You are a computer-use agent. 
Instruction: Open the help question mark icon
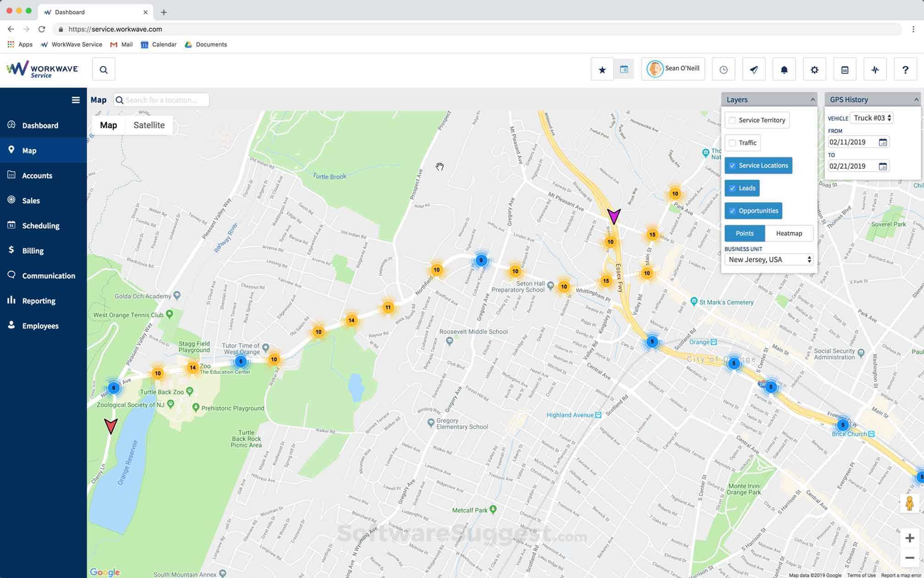tap(905, 69)
